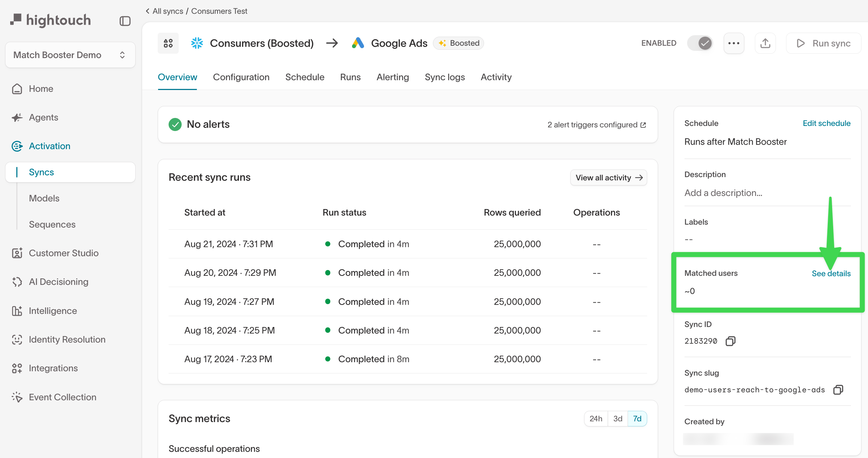The image size is (868, 458).
Task: Click Add a description field
Action: [x=723, y=193]
